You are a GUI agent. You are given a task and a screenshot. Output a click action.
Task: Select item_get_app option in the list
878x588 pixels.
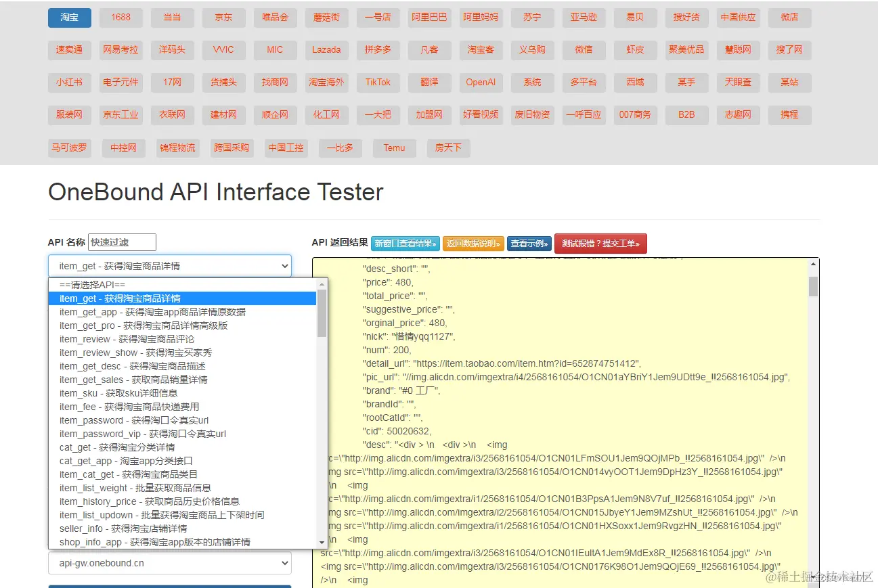click(x=183, y=312)
